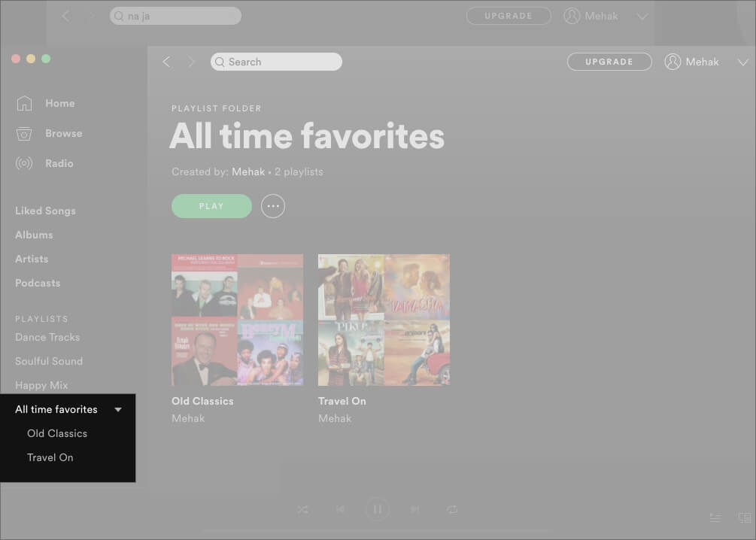Click the green PLAY button

click(211, 206)
